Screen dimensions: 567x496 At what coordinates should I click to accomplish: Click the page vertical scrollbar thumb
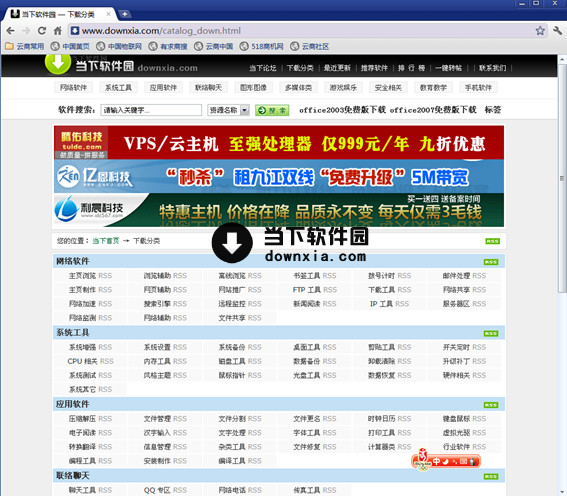pos(562,178)
